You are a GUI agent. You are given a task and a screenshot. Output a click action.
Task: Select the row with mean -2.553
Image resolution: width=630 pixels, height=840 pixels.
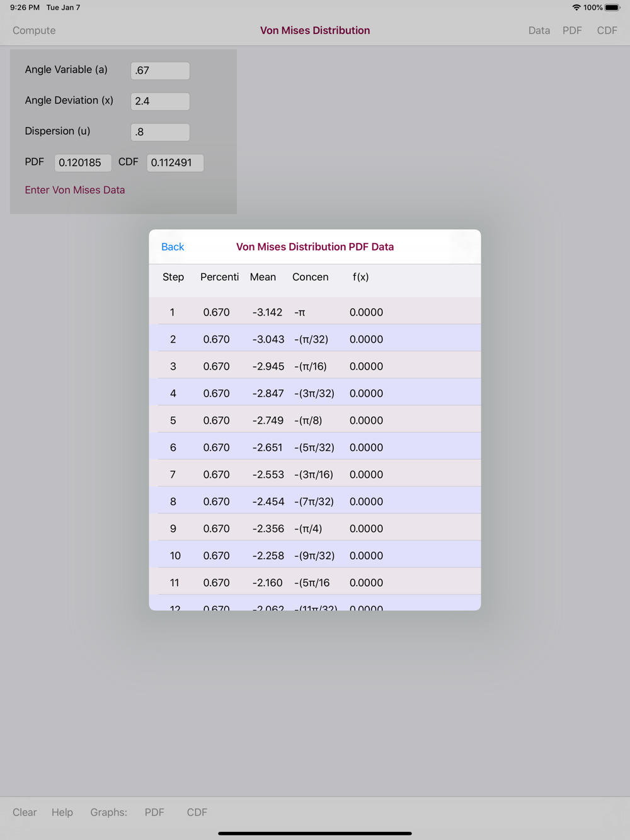(x=315, y=474)
